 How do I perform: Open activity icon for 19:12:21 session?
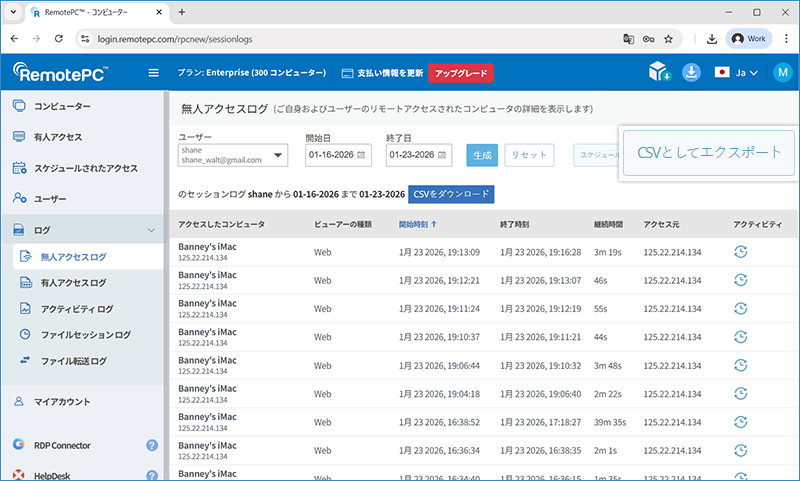(x=740, y=280)
